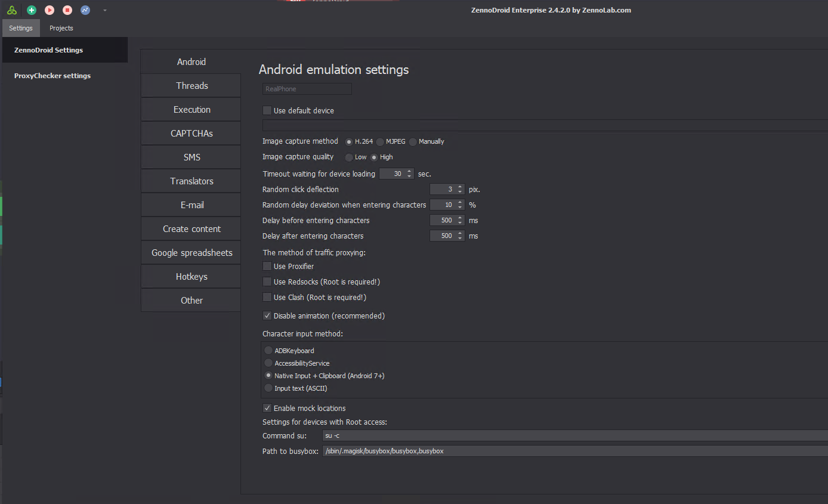Switch to the Projects tab
The width and height of the screenshot is (828, 504).
pos(61,28)
